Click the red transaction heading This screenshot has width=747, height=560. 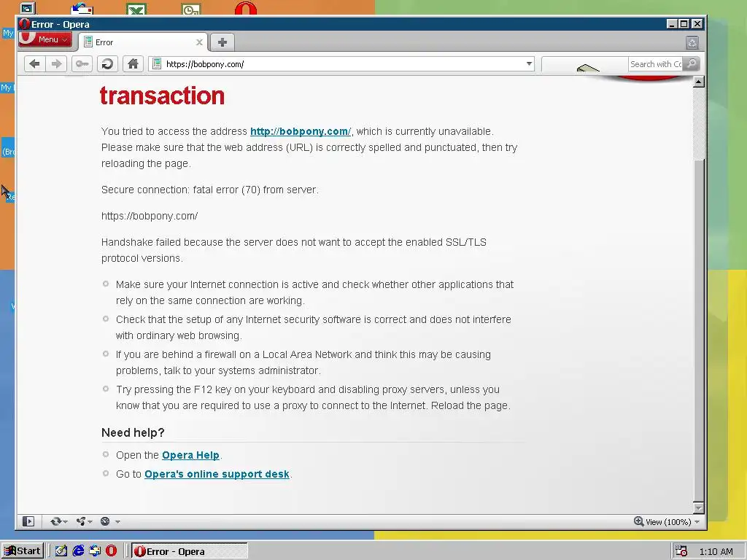[162, 96]
